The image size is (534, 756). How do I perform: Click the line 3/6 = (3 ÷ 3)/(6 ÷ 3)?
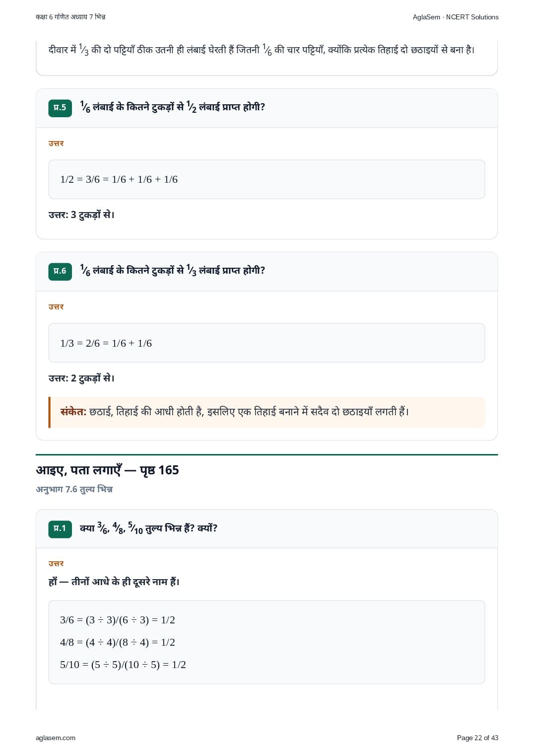coord(118,620)
